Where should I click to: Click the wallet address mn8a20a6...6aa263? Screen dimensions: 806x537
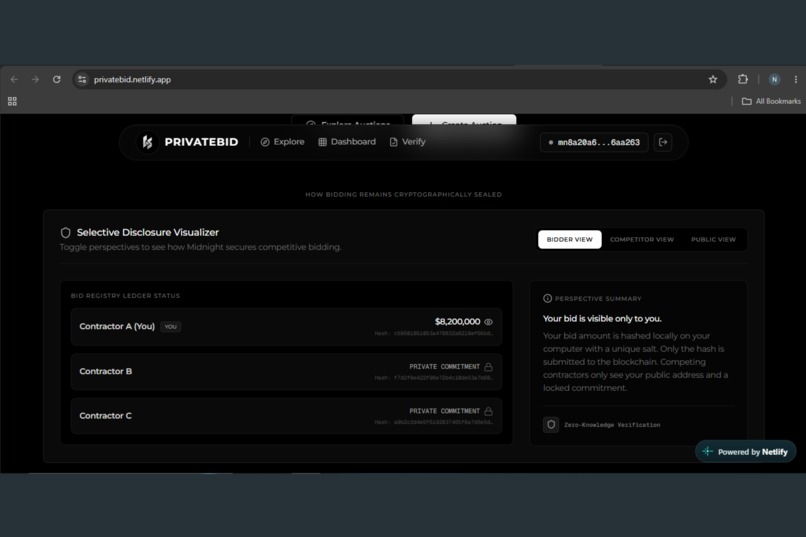click(x=594, y=142)
